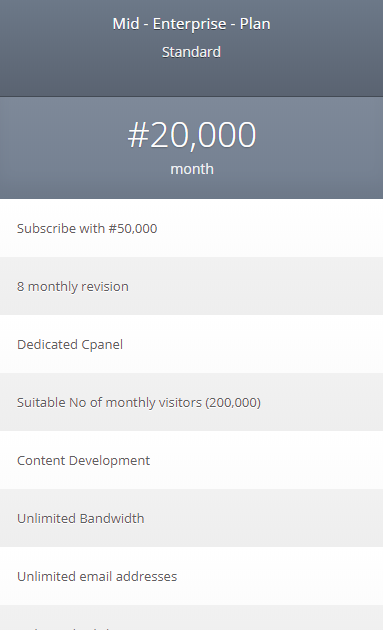Click the partially visible last feature row

(191, 618)
